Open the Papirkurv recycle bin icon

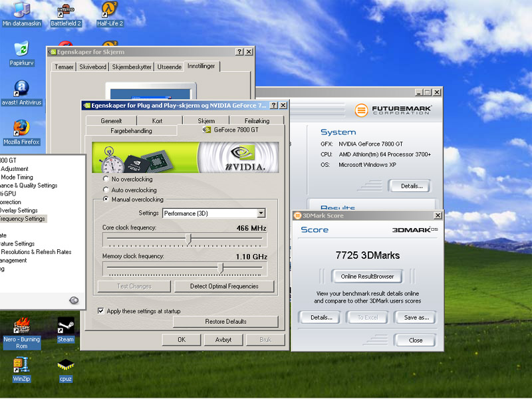point(21,54)
